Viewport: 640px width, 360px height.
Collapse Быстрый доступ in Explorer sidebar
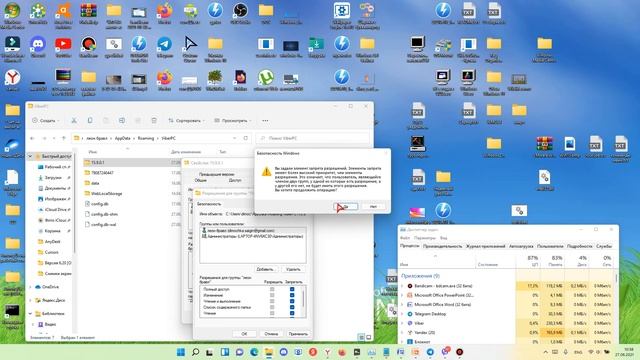30,156
